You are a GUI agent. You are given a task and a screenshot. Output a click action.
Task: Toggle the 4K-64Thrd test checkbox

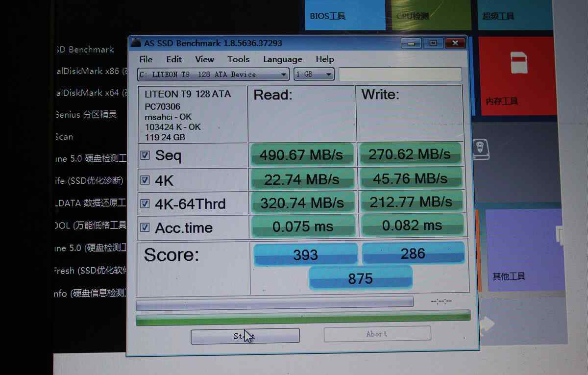145,203
